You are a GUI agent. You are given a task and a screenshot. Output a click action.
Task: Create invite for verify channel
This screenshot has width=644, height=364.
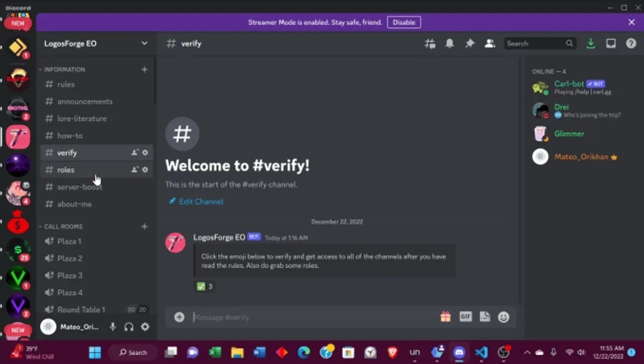135,153
